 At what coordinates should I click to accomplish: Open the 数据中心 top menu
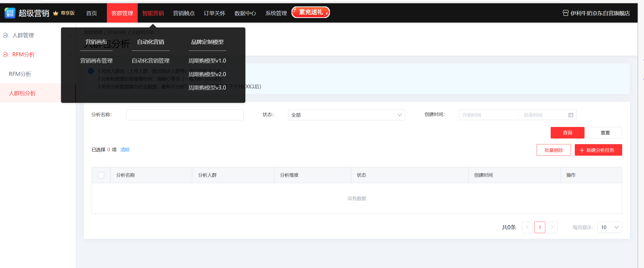tap(245, 13)
